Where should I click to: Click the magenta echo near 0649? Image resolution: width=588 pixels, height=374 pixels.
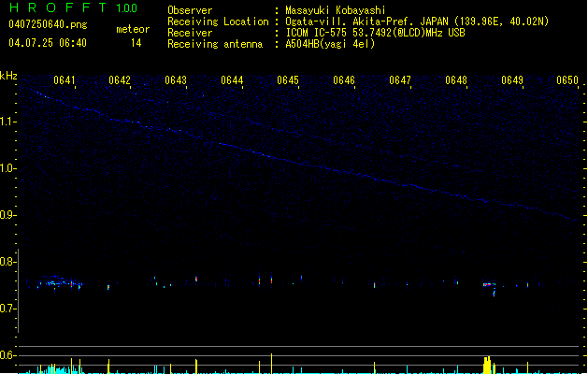click(488, 283)
